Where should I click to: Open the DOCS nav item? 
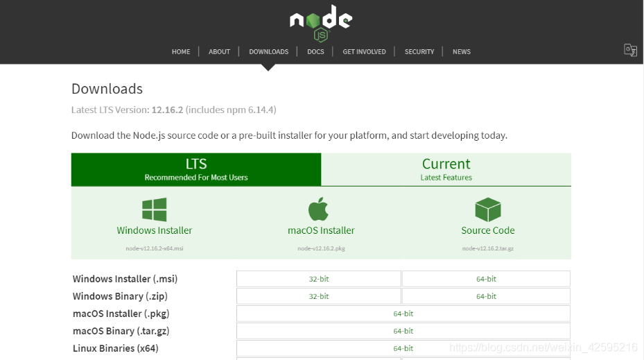click(315, 52)
